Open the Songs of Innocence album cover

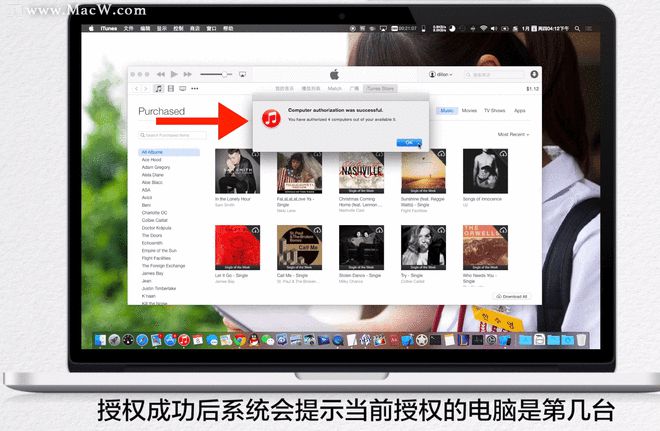coord(485,171)
